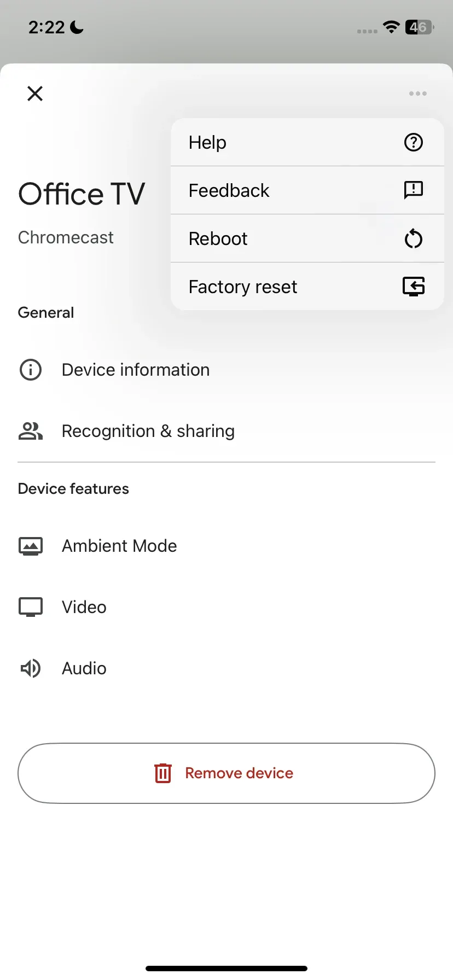Tap the Device features section header
The height and width of the screenshot is (980, 453).
coord(73,488)
